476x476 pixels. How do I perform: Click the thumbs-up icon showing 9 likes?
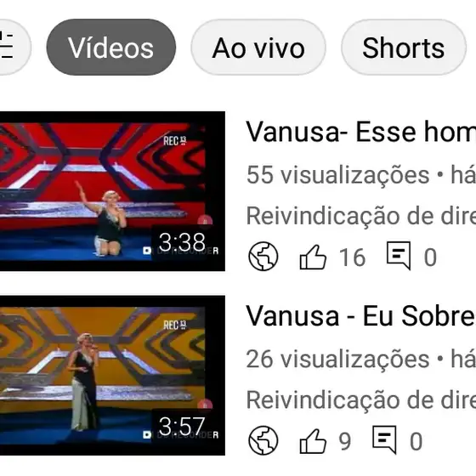coord(313,441)
